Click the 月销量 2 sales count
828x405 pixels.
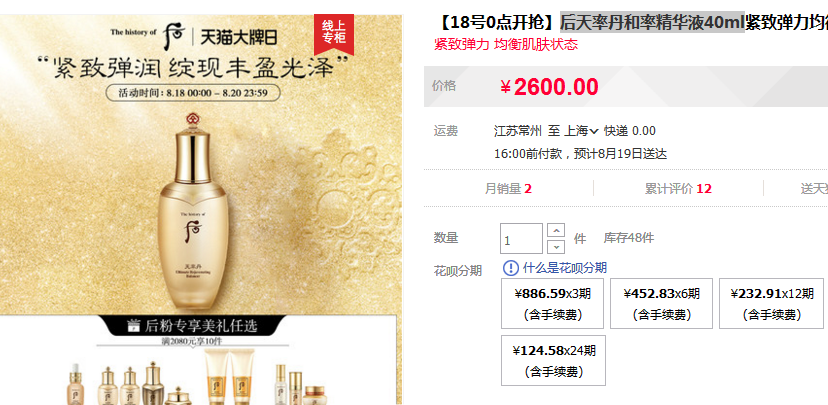[508, 189]
